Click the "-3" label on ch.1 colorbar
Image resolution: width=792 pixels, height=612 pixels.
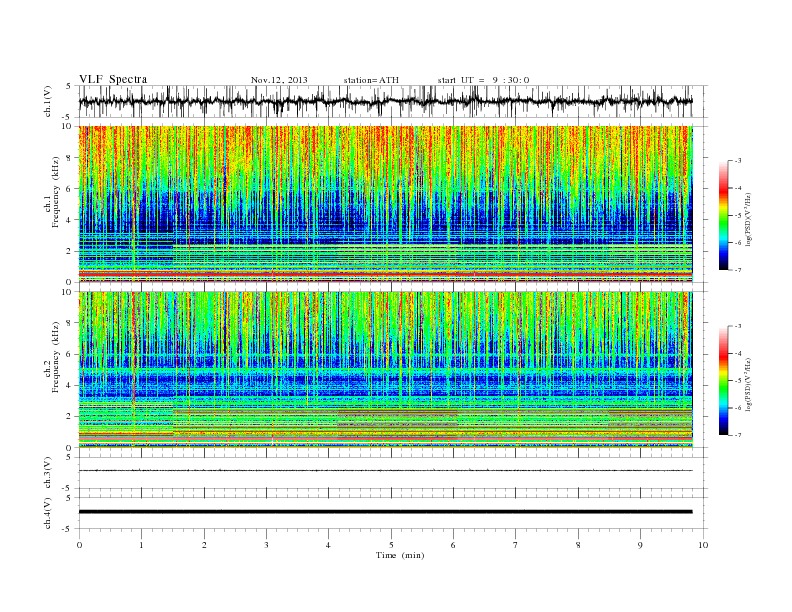click(x=738, y=161)
